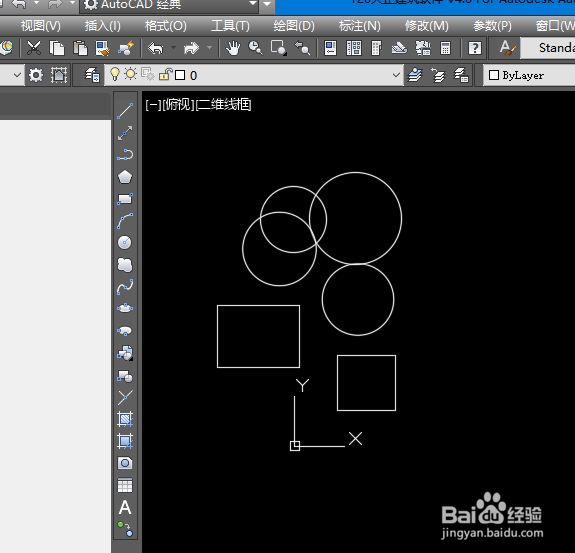This screenshot has width=575, height=553.
Task: Select the Multiline Text tool
Action: pyautogui.click(x=125, y=508)
